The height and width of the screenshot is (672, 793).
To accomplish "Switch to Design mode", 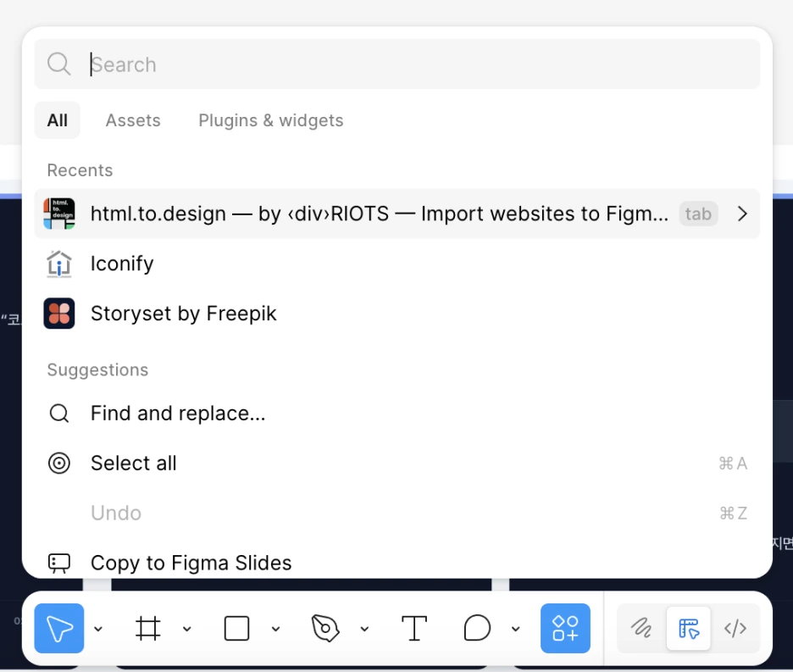I will click(x=688, y=628).
